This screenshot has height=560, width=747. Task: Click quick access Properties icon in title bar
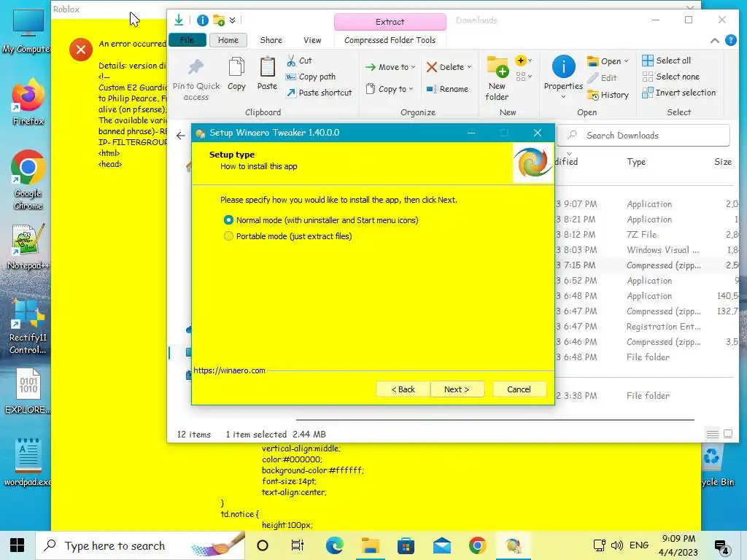(x=203, y=20)
